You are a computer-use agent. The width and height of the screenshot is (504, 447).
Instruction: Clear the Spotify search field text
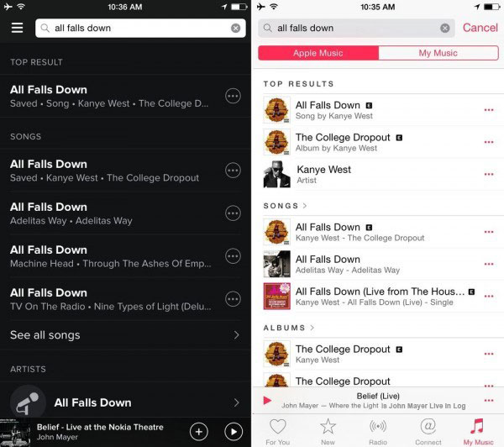(235, 28)
